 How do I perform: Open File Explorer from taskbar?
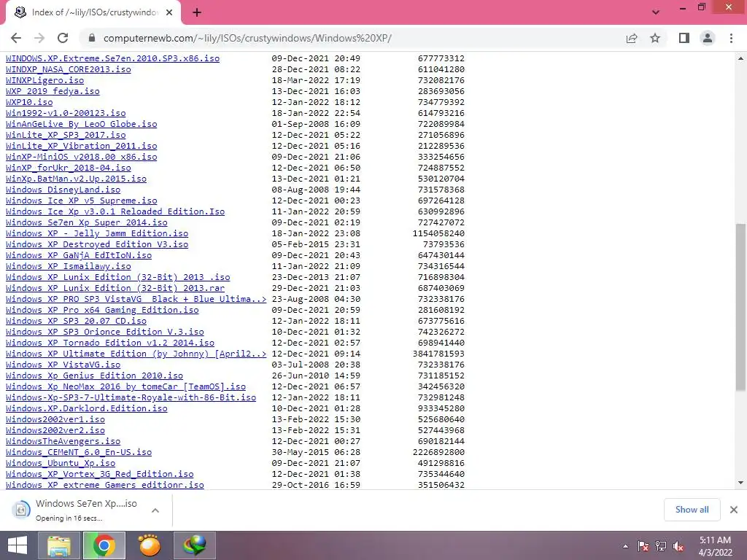point(58,545)
